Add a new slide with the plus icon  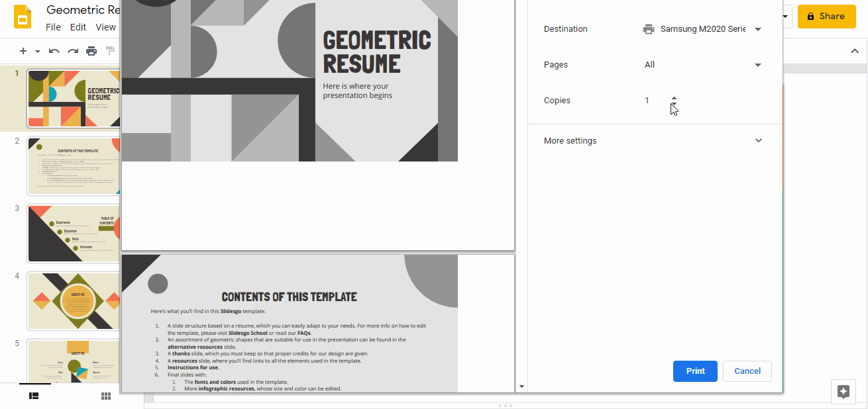click(22, 51)
